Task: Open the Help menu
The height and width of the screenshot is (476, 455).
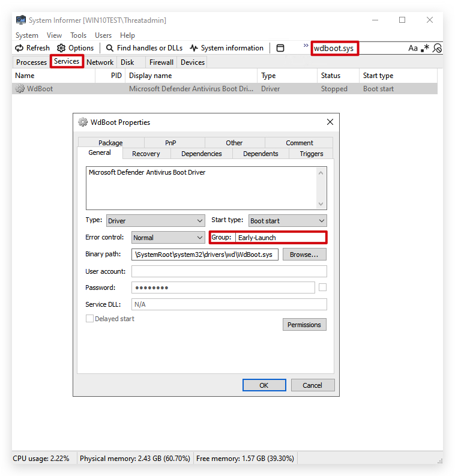Action: pos(127,35)
